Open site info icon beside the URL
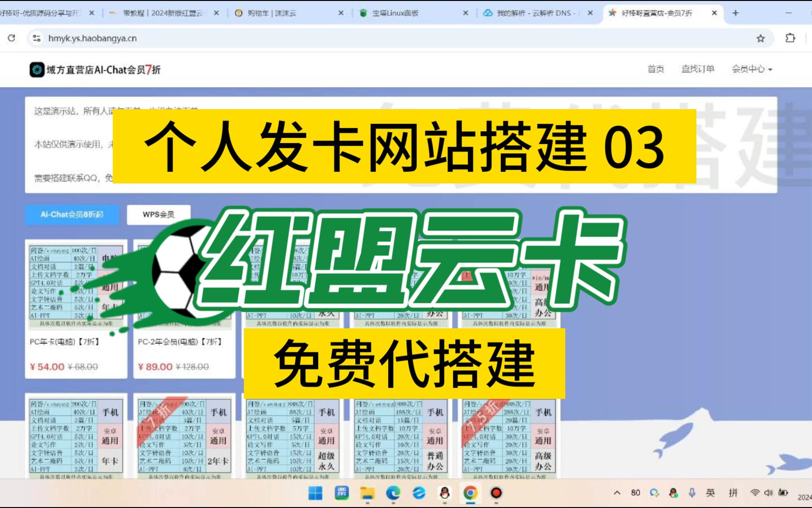This screenshot has width=812, height=508. click(x=37, y=39)
